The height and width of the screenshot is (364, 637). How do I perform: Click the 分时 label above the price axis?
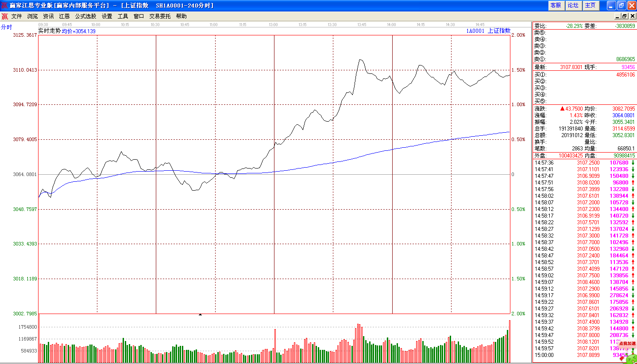(7, 27)
